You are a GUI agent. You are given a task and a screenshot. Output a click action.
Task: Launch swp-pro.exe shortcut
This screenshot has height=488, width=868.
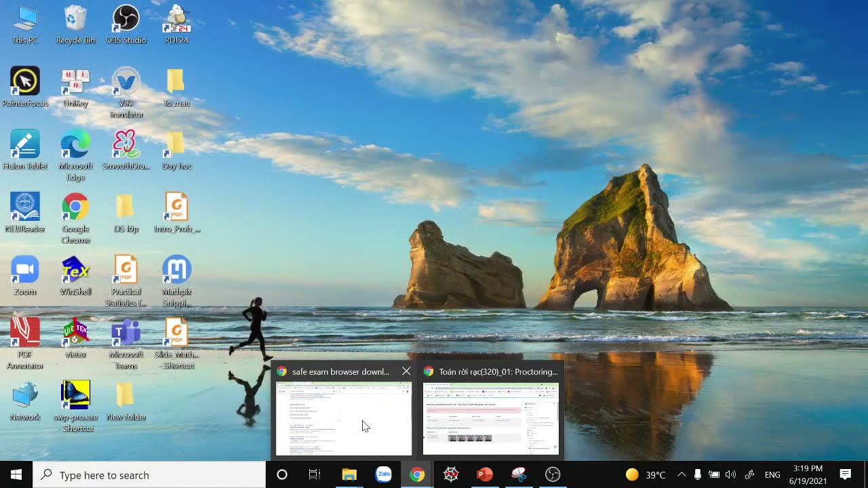75,407
